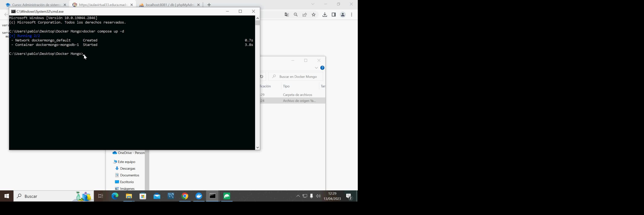
Task: Bookmark this page with the star icon
Action: point(314,15)
